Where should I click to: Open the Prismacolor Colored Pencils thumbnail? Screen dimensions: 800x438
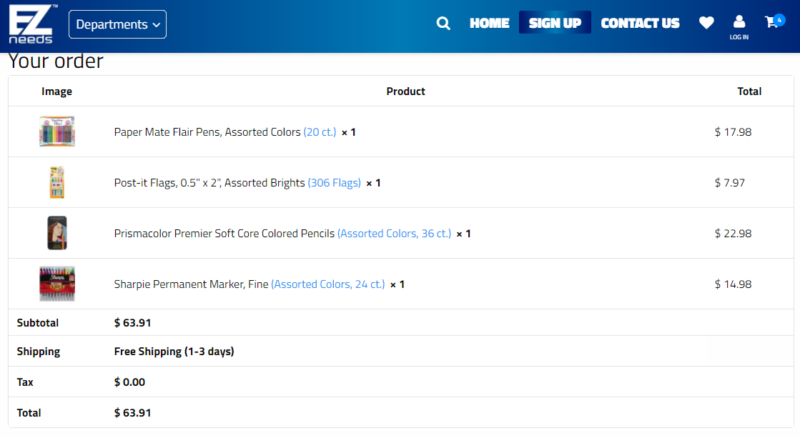click(57, 233)
